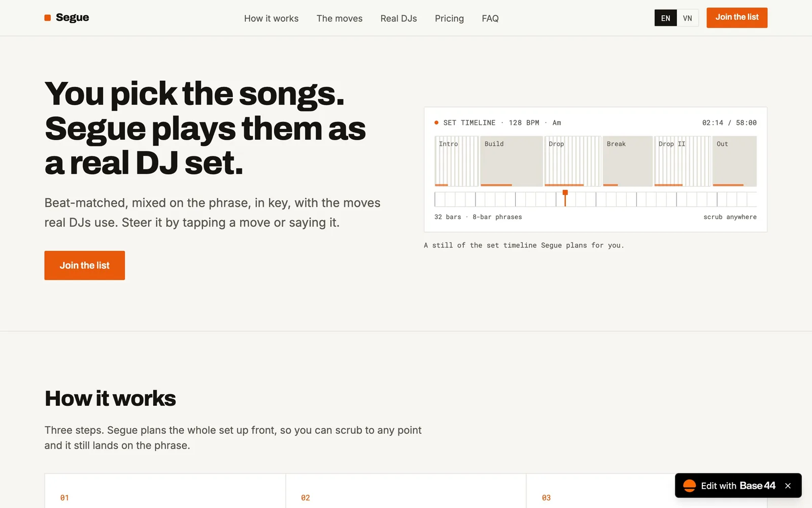Click Join the list in header
This screenshot has width=812, height=508.
tap(737, 17)
